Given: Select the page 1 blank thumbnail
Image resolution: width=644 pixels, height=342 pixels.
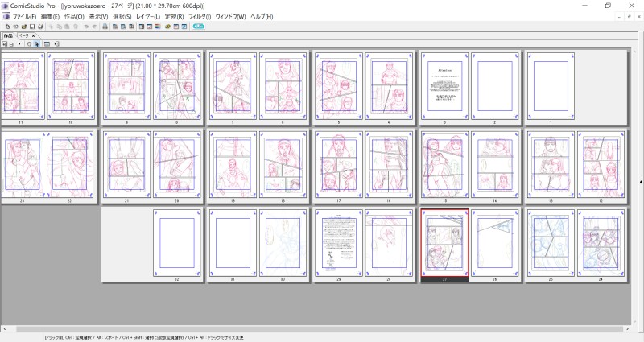Looking at the screenshot, I should [551, 86].
